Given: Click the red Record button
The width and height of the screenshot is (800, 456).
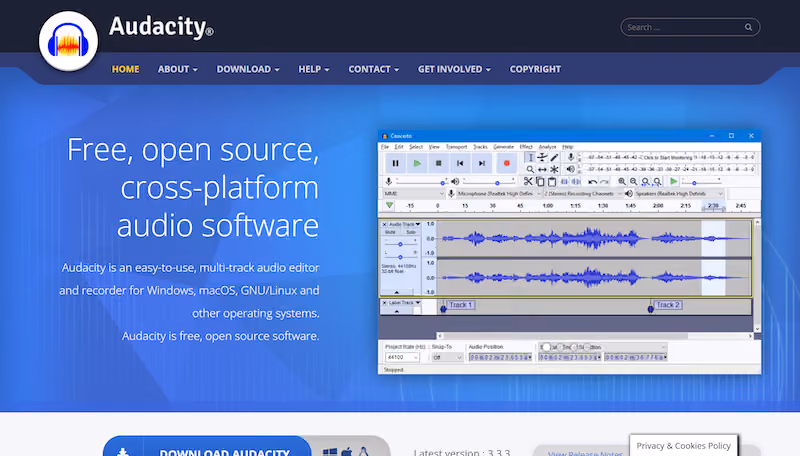Looking at the screenshot, I should pos(507,163).
